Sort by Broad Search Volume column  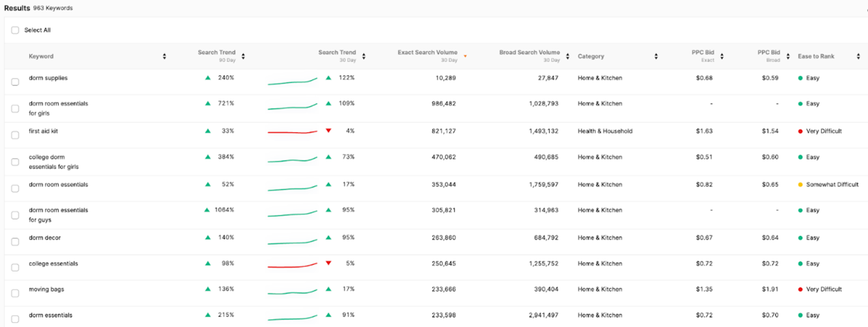566,56
